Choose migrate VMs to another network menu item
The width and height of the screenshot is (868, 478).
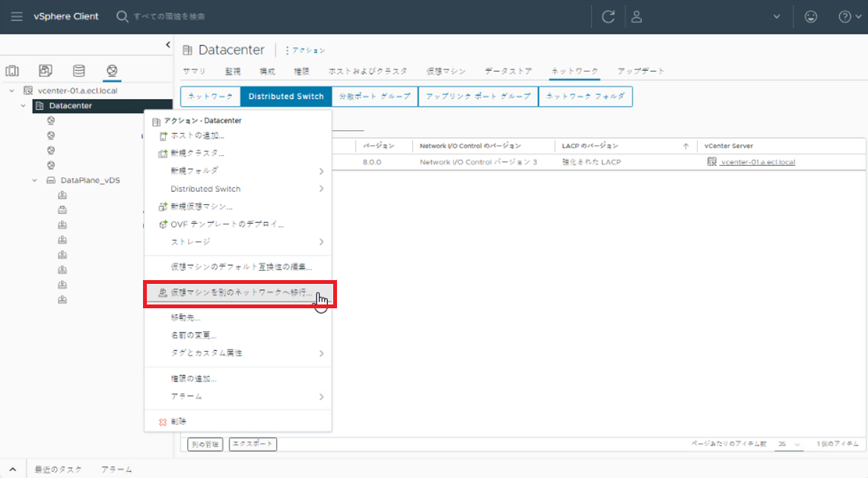tap(240, 292)
